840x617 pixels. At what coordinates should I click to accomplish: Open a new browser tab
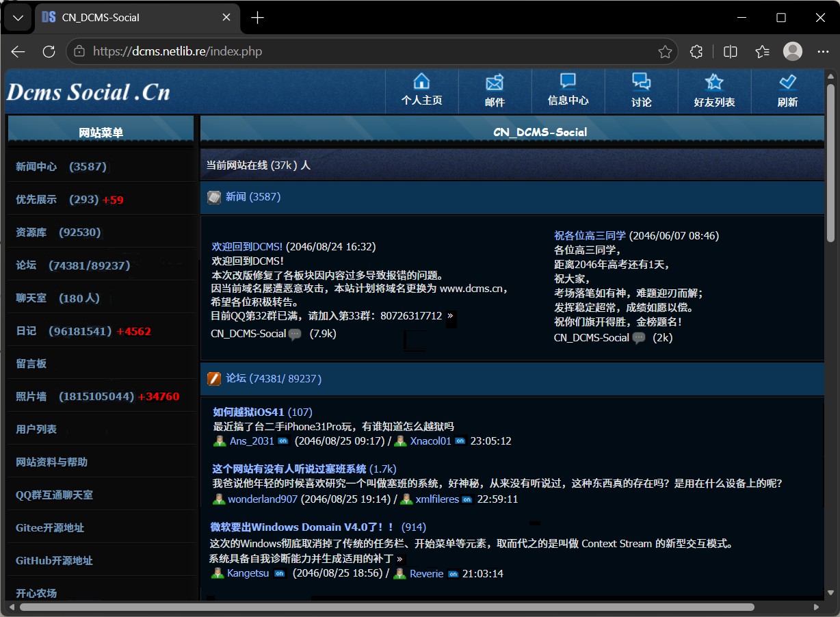257,18
